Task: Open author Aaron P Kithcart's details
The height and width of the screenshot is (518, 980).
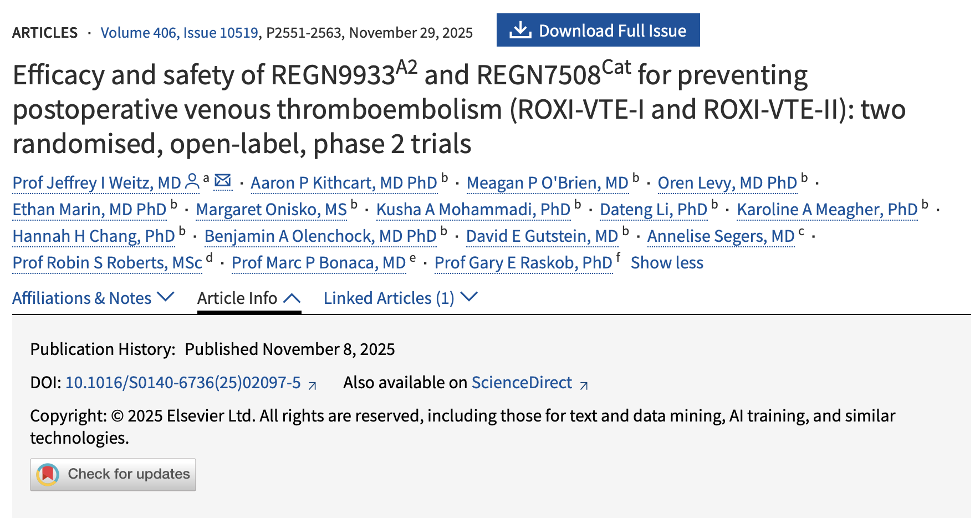Action: [344, 183]
